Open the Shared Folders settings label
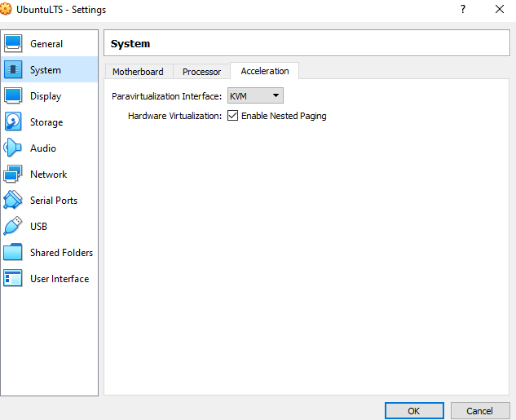This screenshot has width=516, height=420. pyautogui.click(x=61, y=253)
